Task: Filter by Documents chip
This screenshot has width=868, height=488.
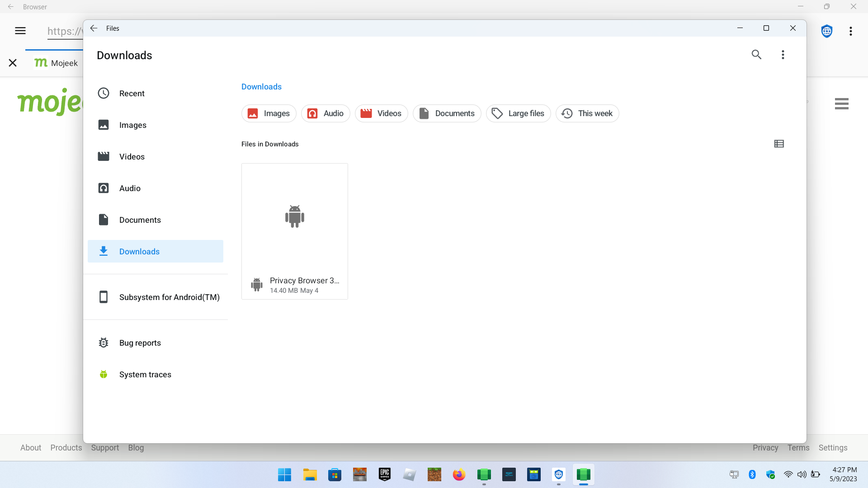Action: (x=447, y=113)
